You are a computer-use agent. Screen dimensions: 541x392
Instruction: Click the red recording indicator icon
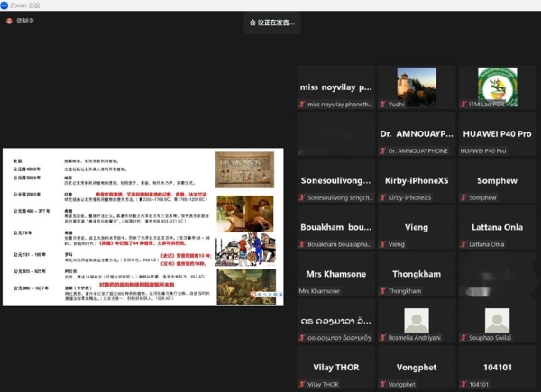pyautogui.click(x=9, y=21)
